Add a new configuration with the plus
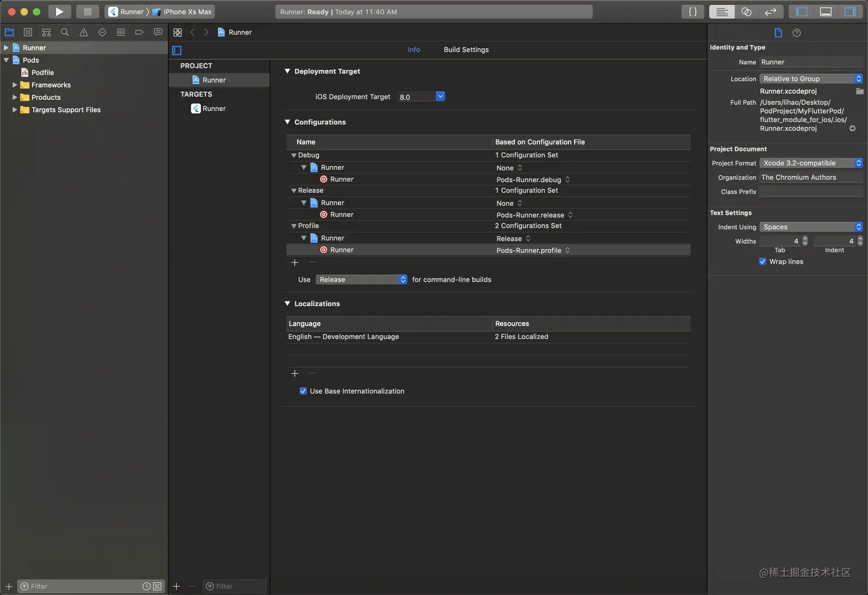Viewport: 868px width, 595px height. (x=295, y=262)
